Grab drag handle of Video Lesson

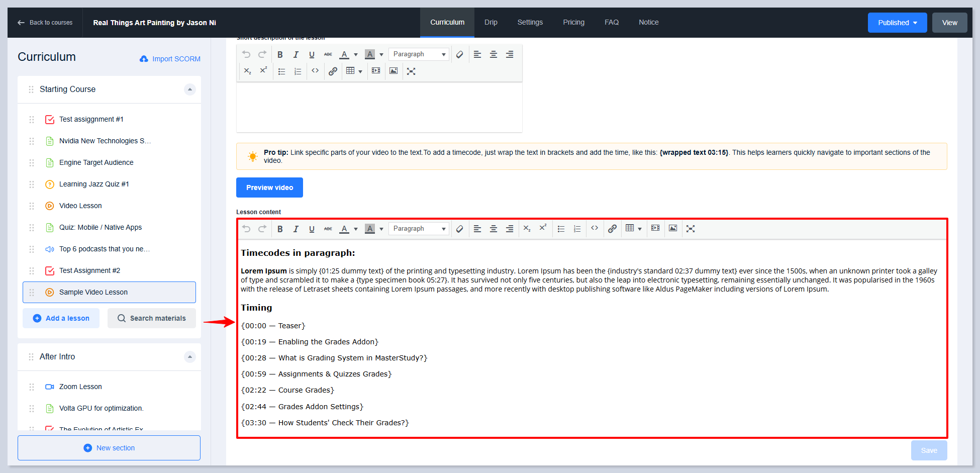[x=32, y=206]
